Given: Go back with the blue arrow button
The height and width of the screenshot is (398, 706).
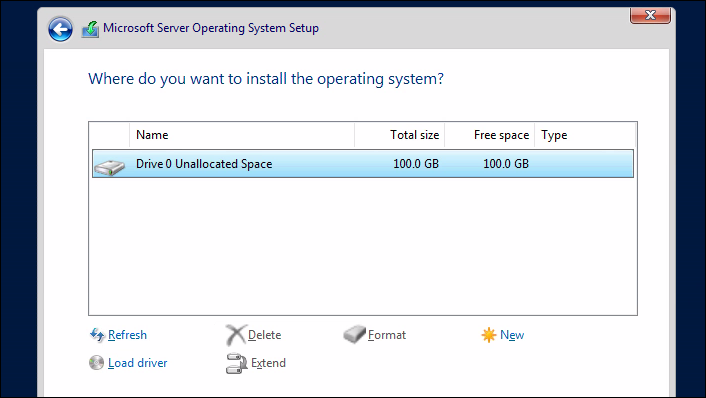Looking at the screenshot, I should (x=60, y=30).
